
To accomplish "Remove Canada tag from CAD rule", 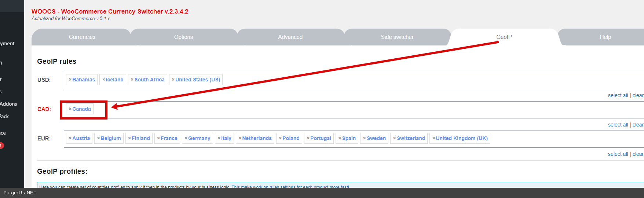I will pyautogui.click(x=70, y=109).
